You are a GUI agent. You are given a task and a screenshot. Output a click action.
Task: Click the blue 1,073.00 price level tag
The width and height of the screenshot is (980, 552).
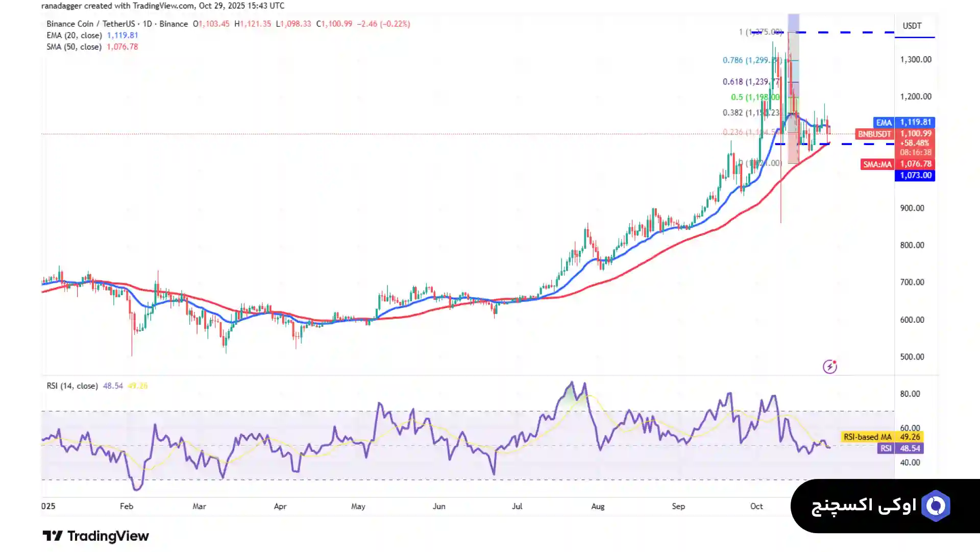[915, 175]
